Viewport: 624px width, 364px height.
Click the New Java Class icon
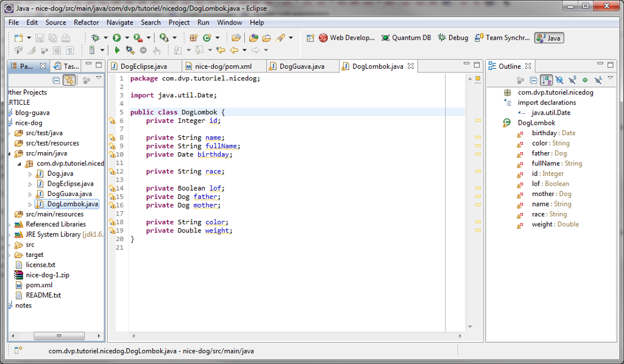(x=207, y=38)
